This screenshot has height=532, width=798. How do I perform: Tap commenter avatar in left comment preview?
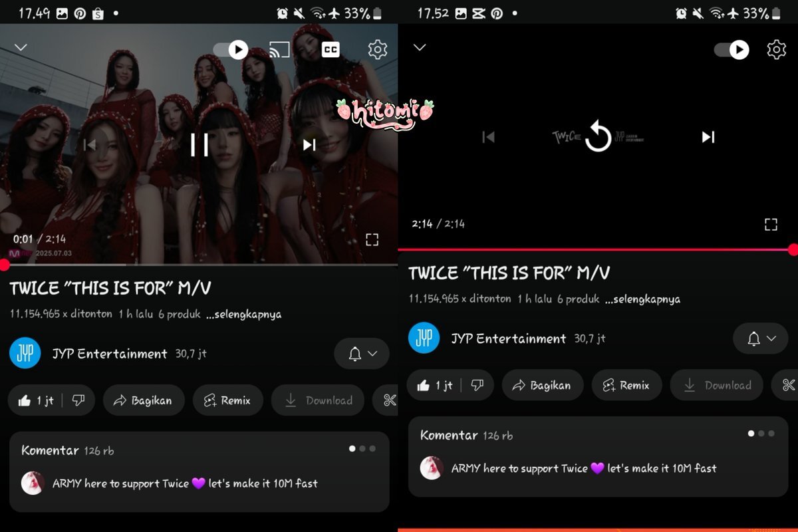click(x=33, y=483)
